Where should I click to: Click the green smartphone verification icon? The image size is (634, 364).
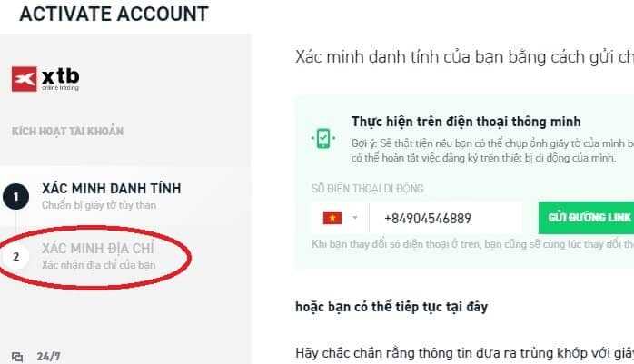tap(323, 138)
